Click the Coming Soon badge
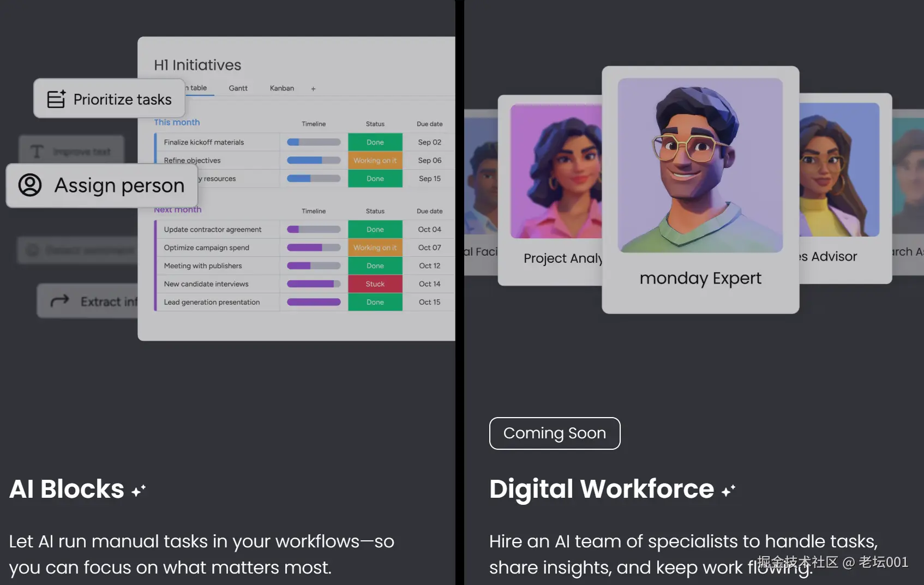 555,433
